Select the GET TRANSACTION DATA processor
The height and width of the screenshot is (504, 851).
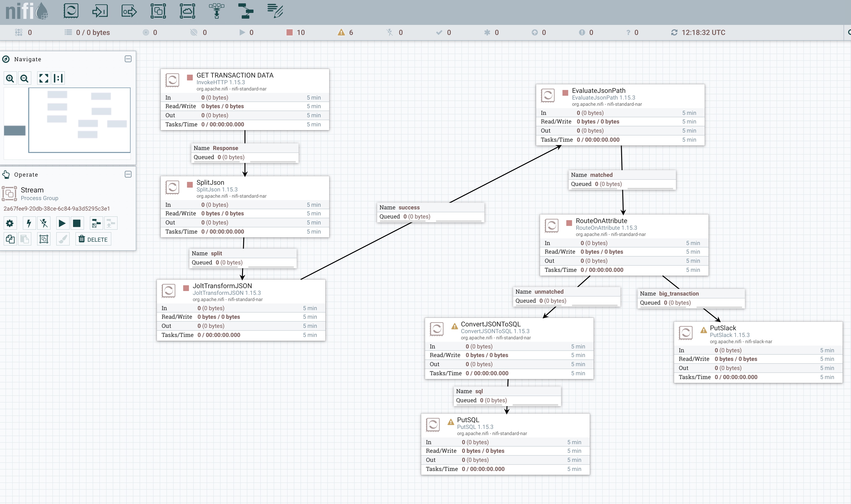[x=245, y=99]
